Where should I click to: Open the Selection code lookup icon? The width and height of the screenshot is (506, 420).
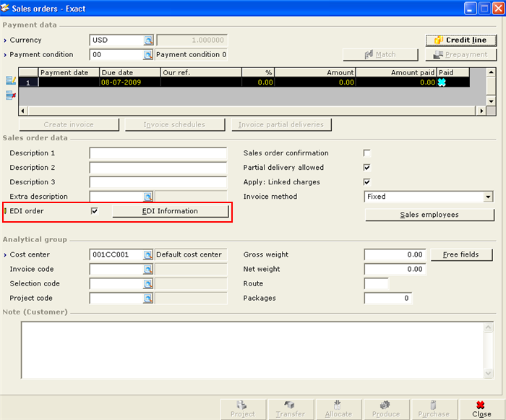(x=148, y=284)
